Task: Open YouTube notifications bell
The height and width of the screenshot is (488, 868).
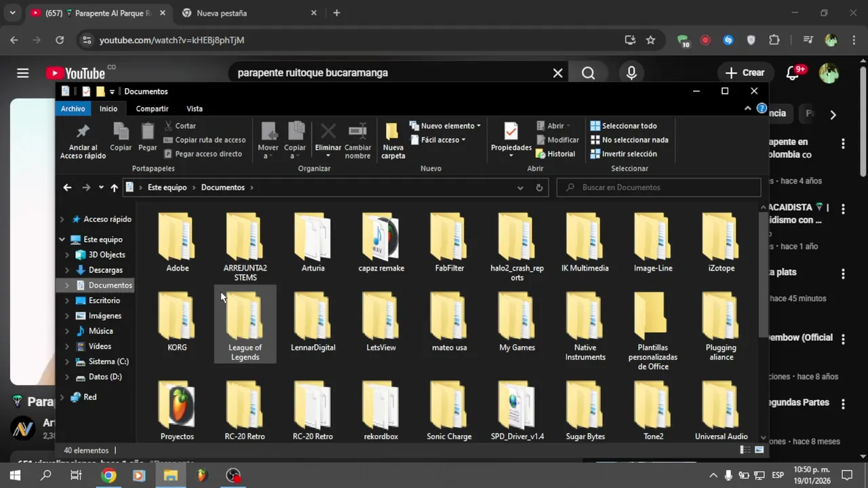Action: click(792, 73)
